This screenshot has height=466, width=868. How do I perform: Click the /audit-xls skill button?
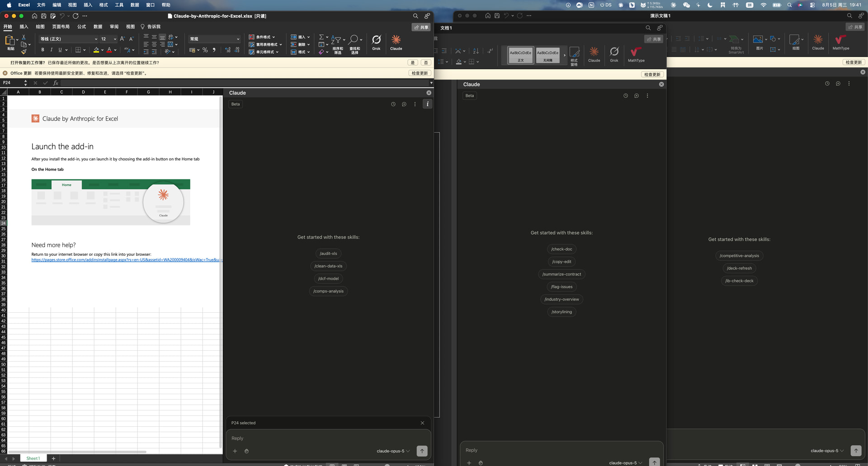[x=329, y=254]
